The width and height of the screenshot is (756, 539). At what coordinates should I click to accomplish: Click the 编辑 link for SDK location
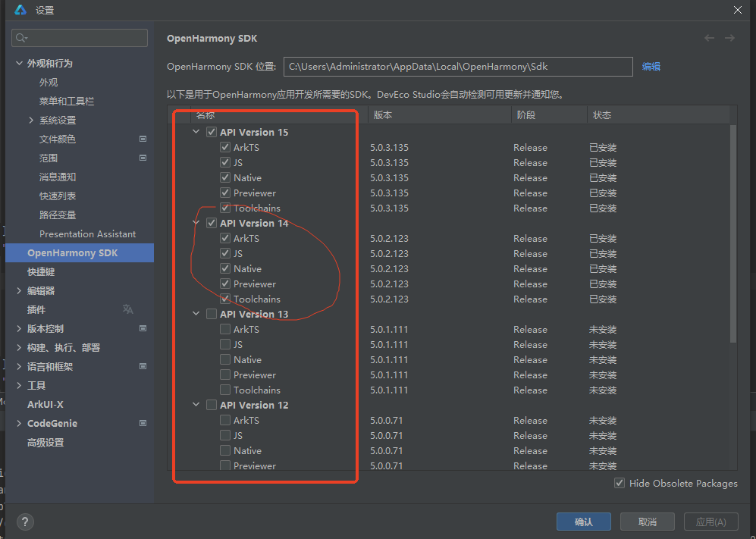click(x=651, y=67)
